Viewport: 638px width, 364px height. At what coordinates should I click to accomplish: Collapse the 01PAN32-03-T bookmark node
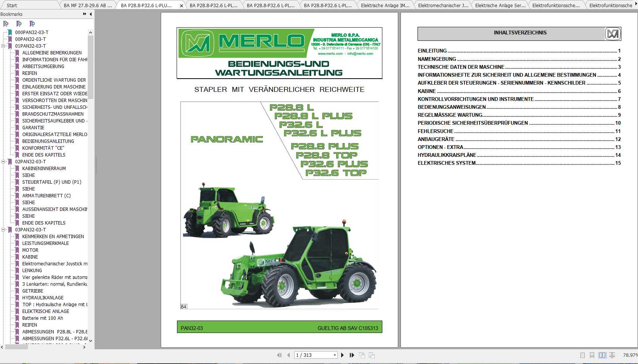tap(3, 46)
